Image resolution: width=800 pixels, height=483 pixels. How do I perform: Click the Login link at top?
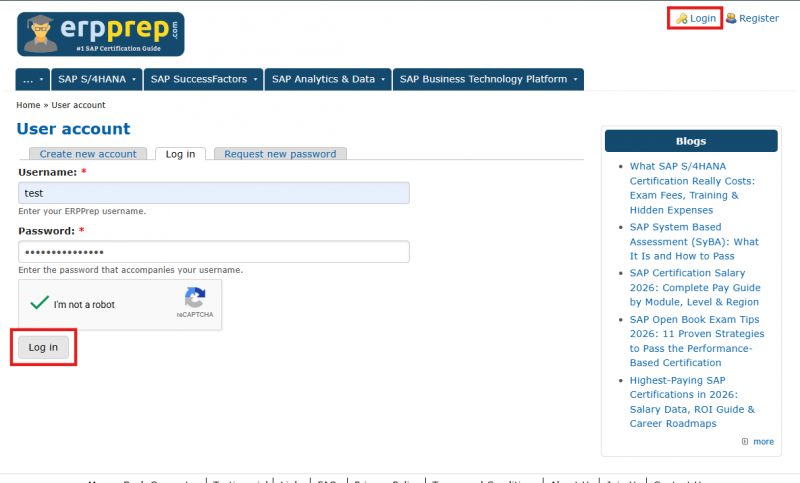(703, 18)
